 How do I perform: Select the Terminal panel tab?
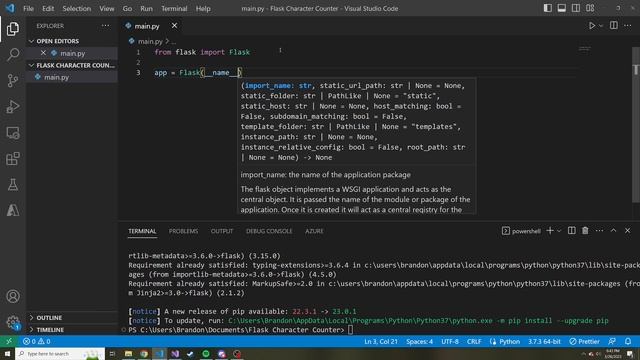(142, 231)
